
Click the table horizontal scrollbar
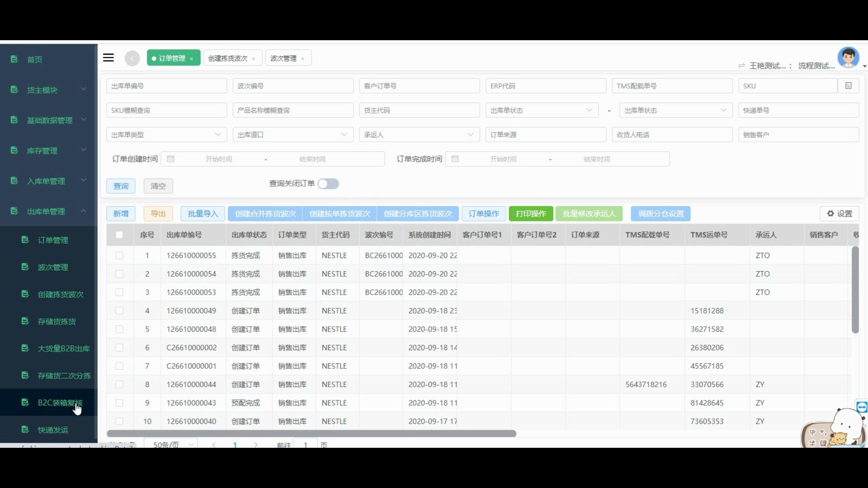click(311, 433)
